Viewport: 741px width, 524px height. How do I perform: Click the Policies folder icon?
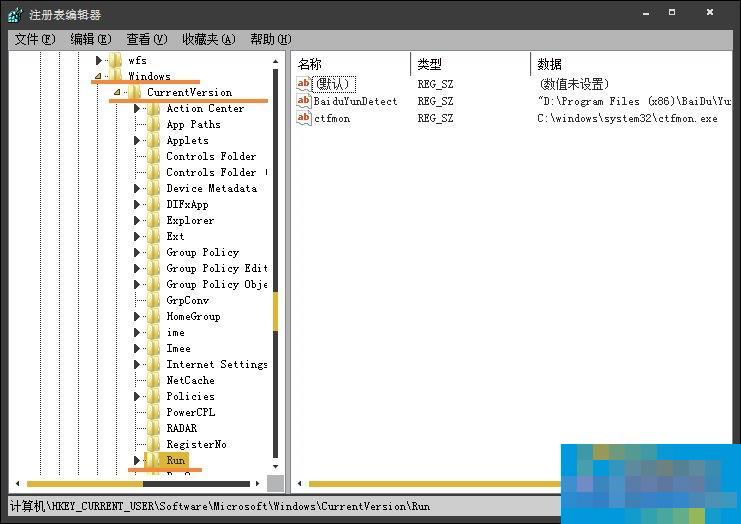(154, 396)
